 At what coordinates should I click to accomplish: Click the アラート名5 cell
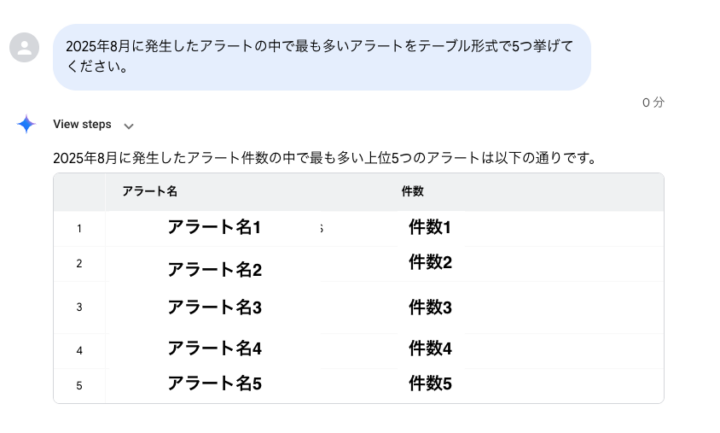pyautogui.click(x=214, y=383)
